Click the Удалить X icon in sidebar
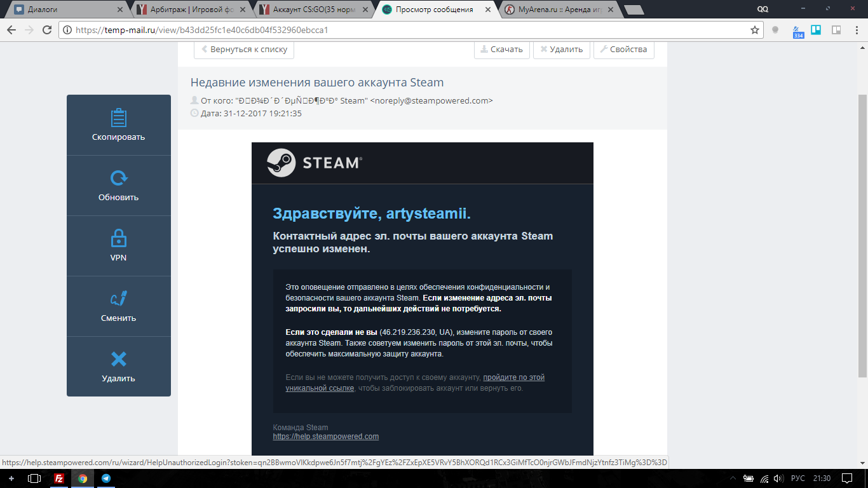 click(x=118, y=359)
